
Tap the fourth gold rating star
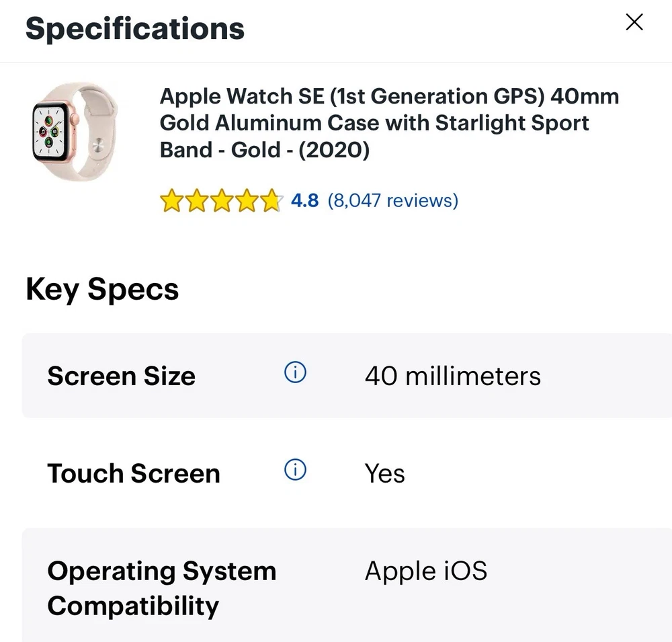coord(246,200)
